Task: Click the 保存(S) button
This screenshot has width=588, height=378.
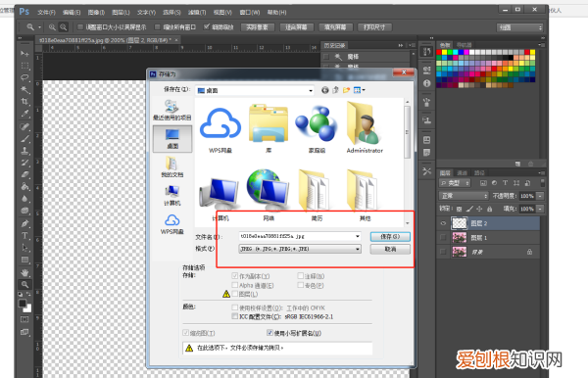Action: (390, 236)
